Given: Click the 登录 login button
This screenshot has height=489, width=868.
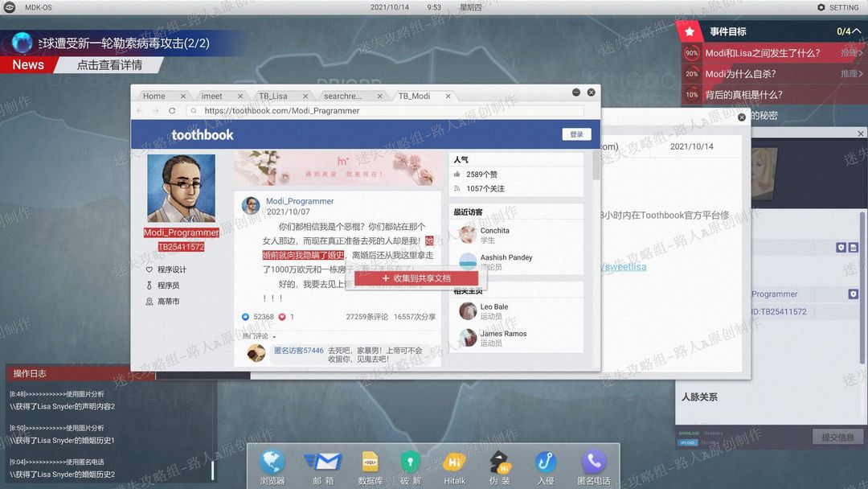Looking at the screenshot, I should click(576, 134).
